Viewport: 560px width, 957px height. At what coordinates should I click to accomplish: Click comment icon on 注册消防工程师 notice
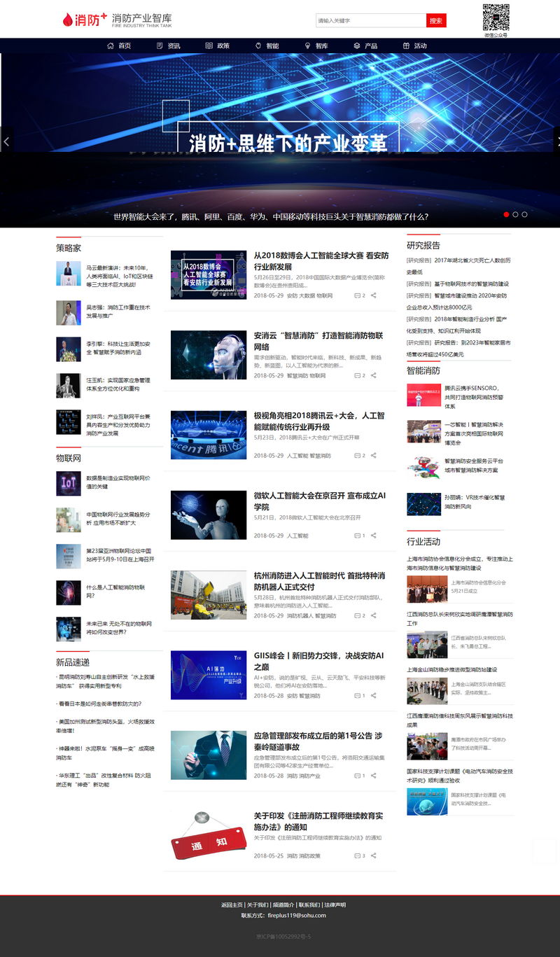(357, 855)
